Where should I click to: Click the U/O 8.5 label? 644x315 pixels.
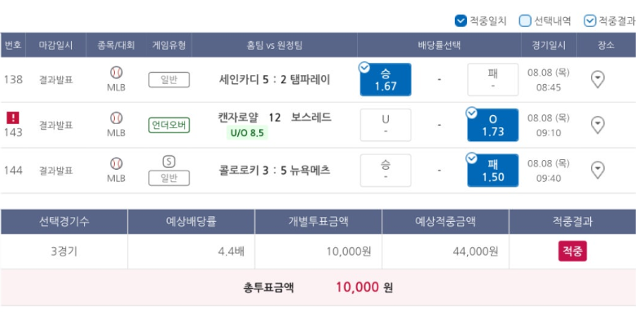click(247, 133)
